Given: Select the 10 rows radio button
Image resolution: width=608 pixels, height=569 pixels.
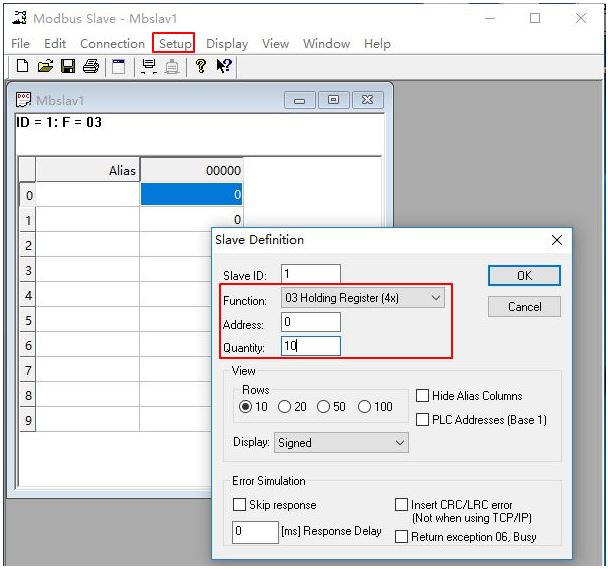Looking at the screenshot, I should coord(245,406).
